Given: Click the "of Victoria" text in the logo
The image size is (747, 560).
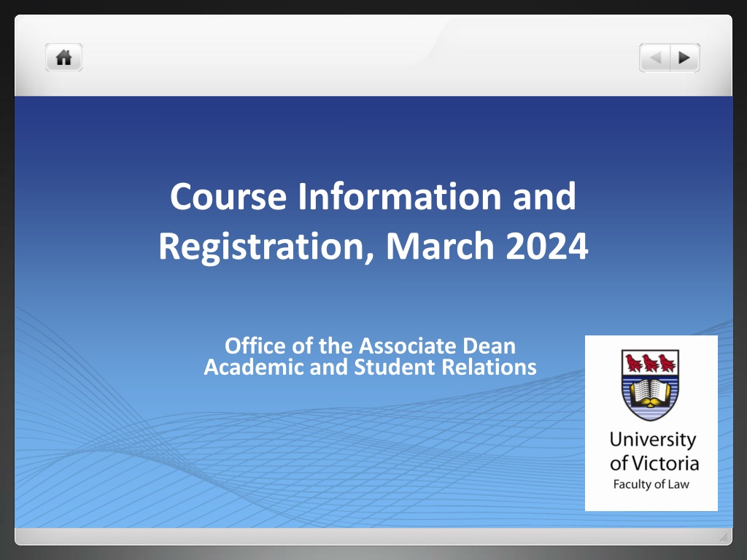Looking at the screenshot, I should (654, 462).
